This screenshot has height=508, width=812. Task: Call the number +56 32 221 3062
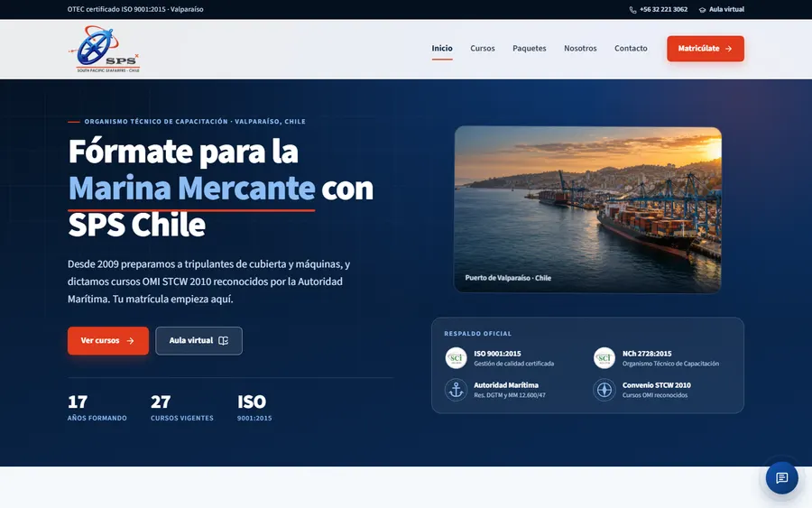click(x=663, y=10)
